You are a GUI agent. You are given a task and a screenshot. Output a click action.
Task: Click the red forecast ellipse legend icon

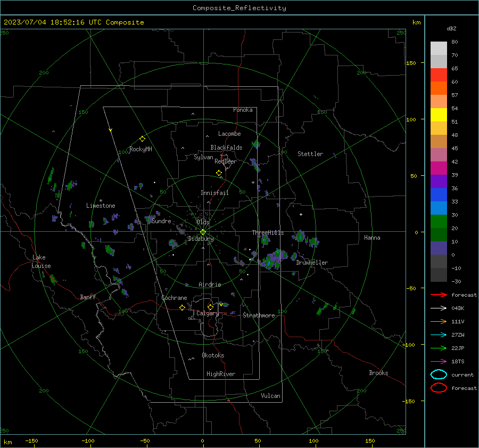coord(439,388)
